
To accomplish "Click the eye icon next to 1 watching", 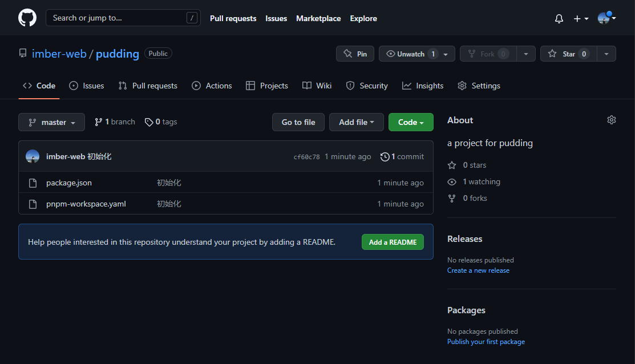I will [451, 182].
